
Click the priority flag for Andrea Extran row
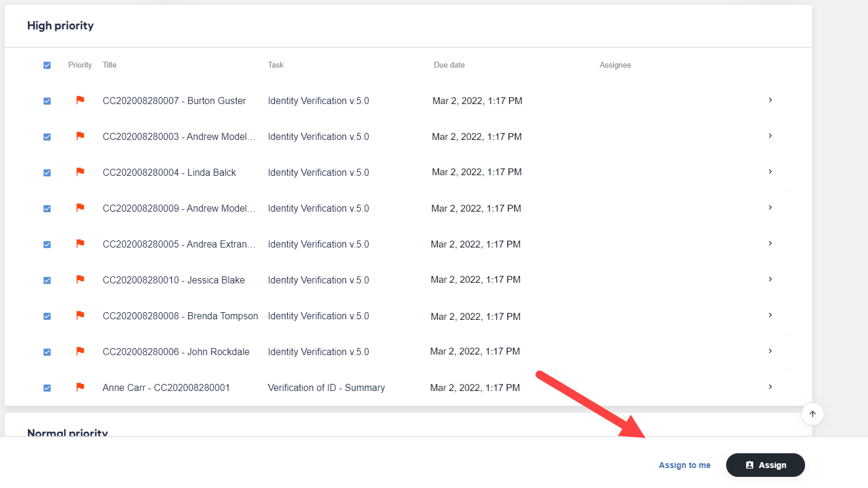click(x=80, y=243)
